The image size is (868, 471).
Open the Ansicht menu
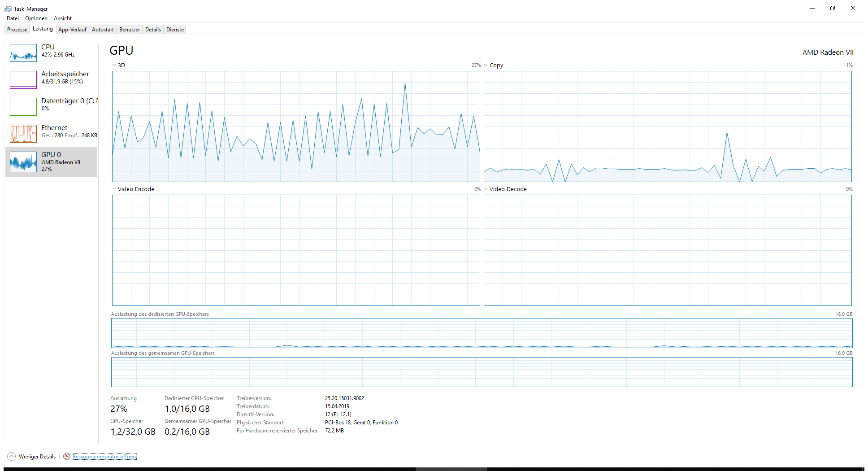point(62,18)
